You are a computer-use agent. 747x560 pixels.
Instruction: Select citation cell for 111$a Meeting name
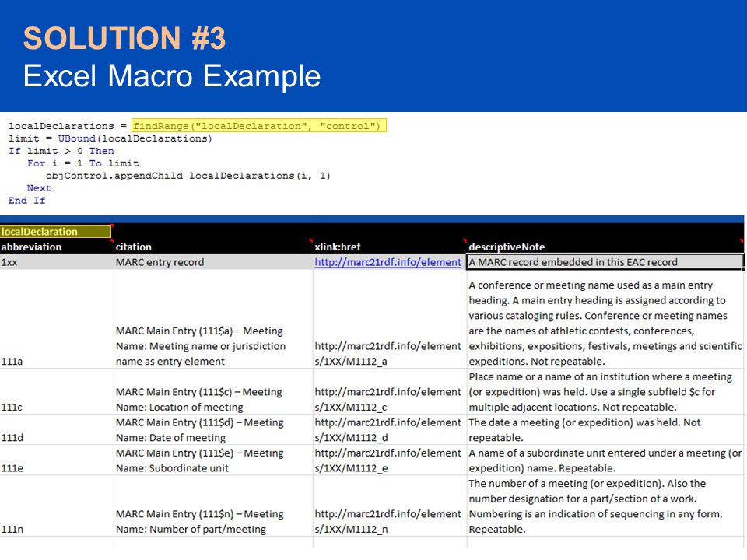pos(213,320)
